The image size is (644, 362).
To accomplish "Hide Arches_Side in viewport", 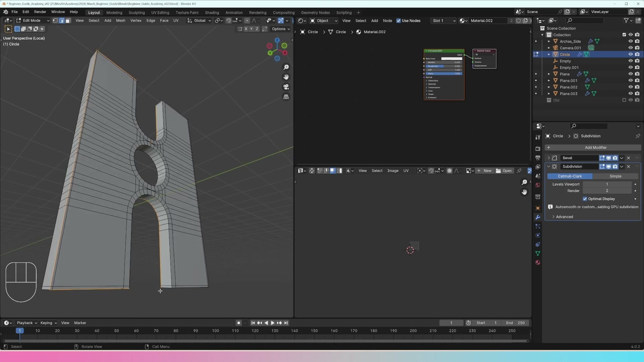I will 631,42.
